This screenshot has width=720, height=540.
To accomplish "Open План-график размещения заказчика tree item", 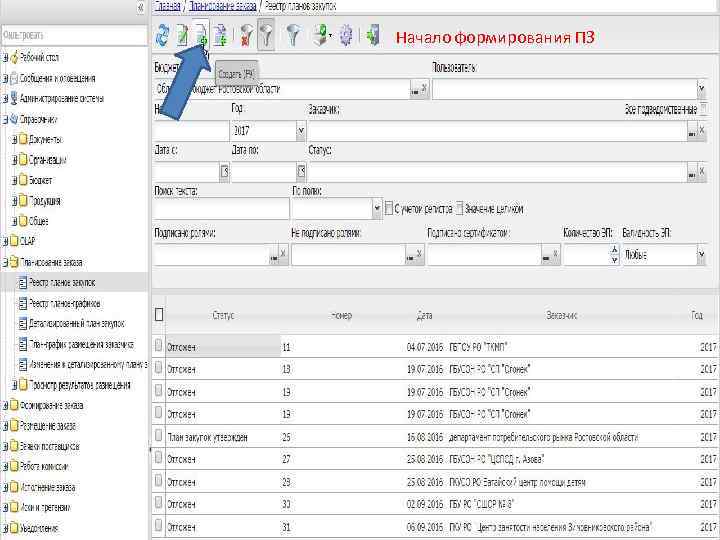I will [81, 344].
